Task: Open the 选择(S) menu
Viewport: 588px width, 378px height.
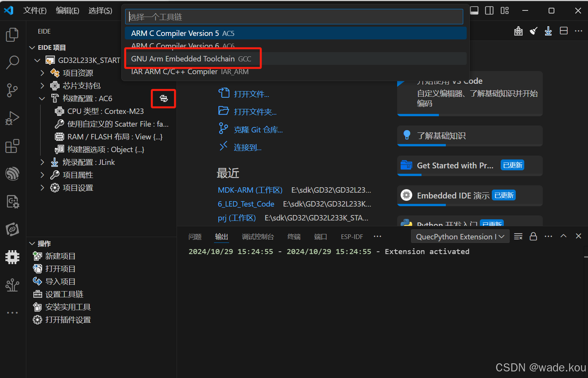Action: pos(100,10)
